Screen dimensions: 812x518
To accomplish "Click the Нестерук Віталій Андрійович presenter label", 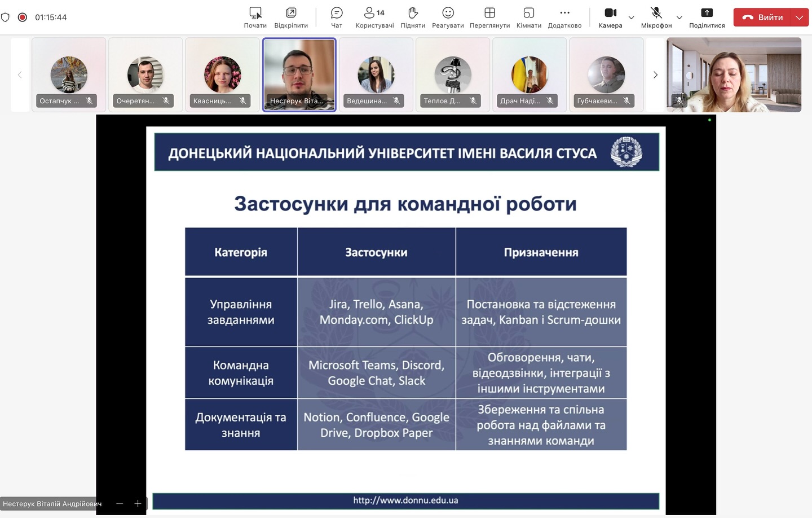I will point(52,504).
